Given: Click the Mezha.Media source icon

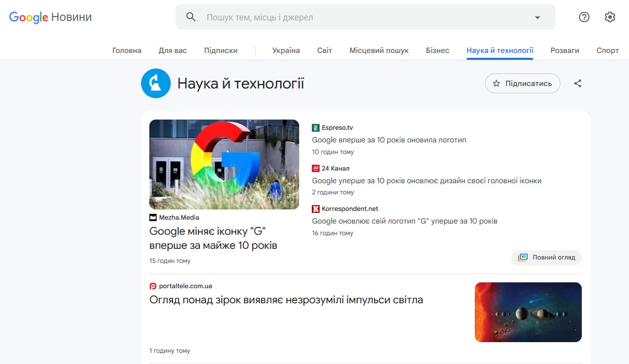Looking at the screenshot, I should point(153,218).
